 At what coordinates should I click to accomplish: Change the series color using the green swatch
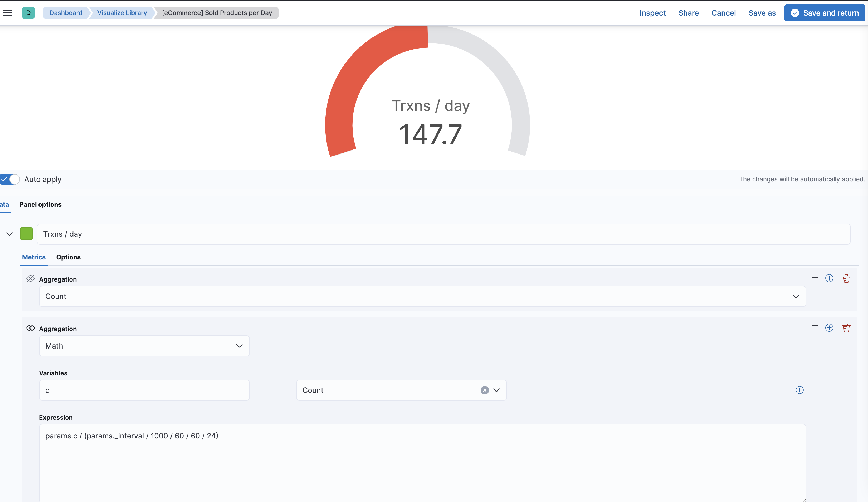[x=26, y=234]
